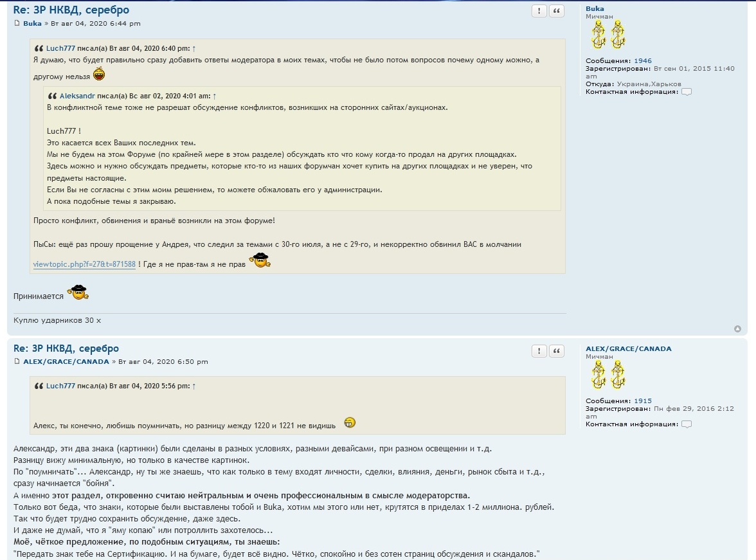The height and width of the screenshot is (560, 756).
Task: Open second post title 'Re: ЗР НКВД, серебро'
Action: (x=66, y=348)
